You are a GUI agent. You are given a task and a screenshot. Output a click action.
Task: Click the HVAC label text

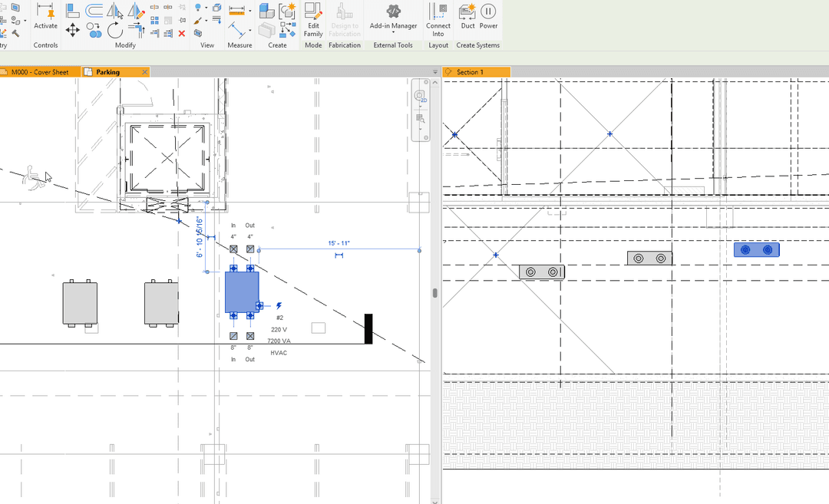click(279, 353)
